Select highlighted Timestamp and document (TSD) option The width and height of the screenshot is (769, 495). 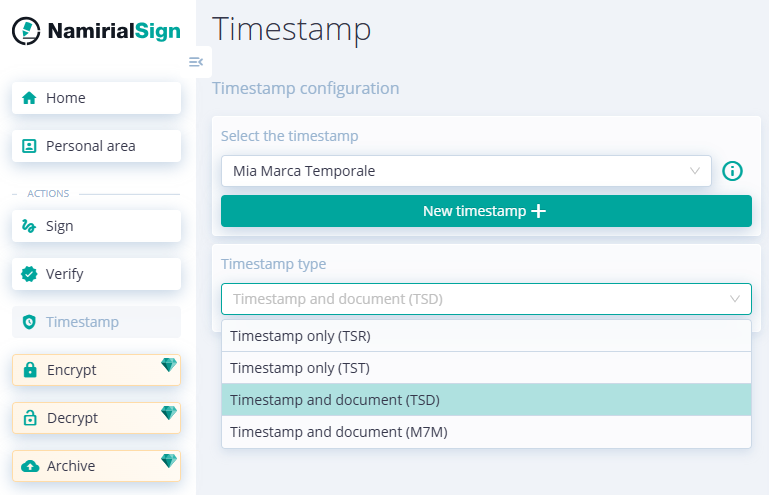coord(486,400)
